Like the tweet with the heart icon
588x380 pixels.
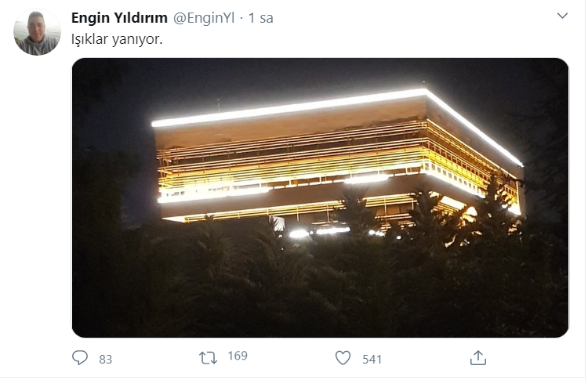pos(343,358)
